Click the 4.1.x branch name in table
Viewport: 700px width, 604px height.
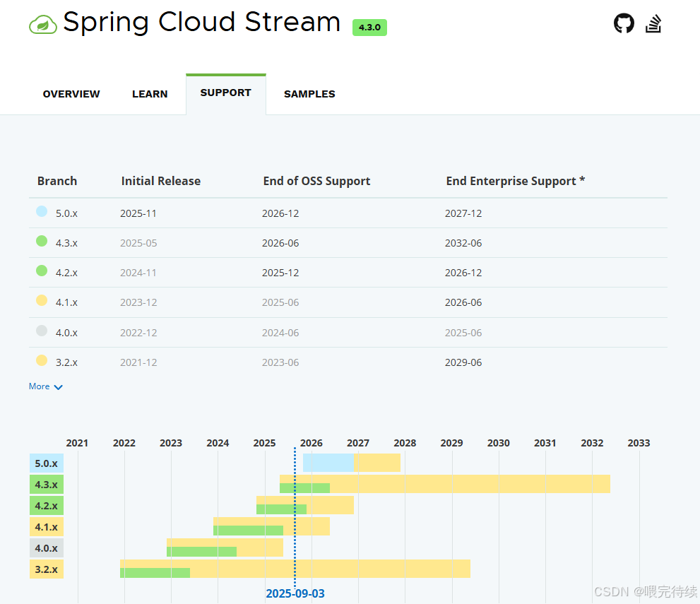click(66, 302)
